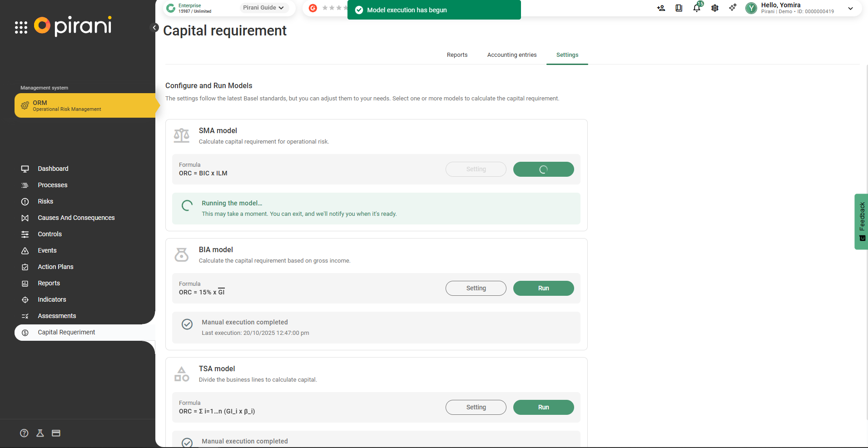Open the Feedback side tab
Image resolution: width=868 pixels, height=448 pixels.
click(x=861, y=221)
